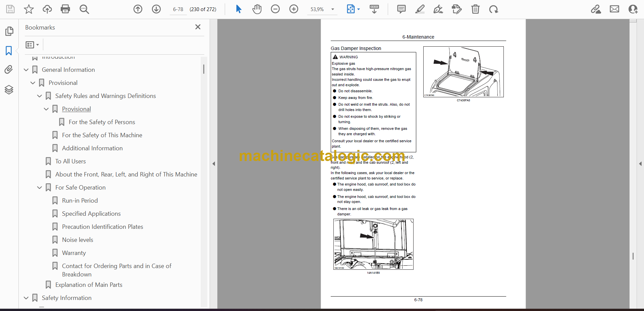Viewport: 644px width, 311px height.
Task: Open the Noise levels bookmark
Action: click(x=77, y=240)
